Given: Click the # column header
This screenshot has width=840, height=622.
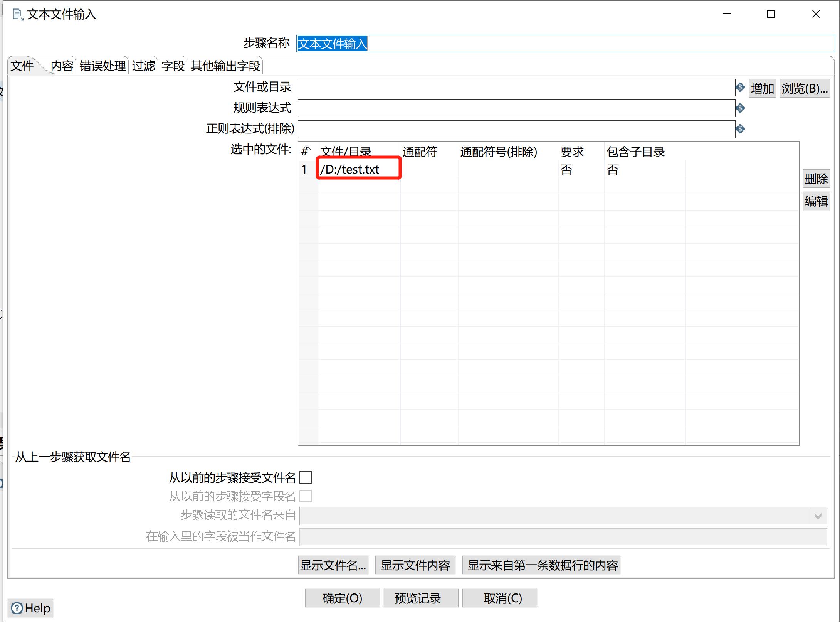Looking at the screenshot, I should (307, 152).
